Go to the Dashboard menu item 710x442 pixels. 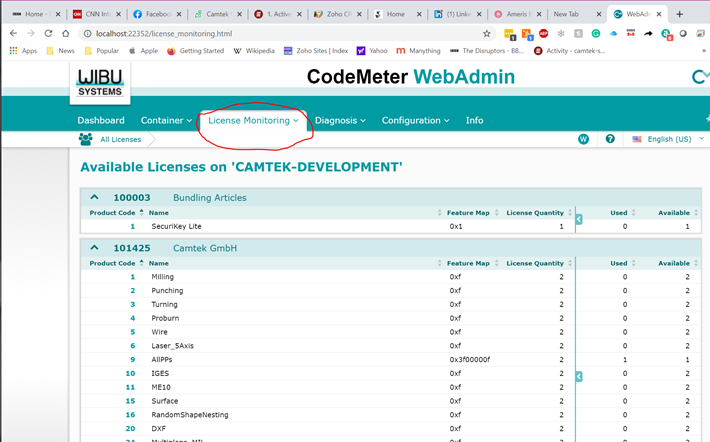click(101, 120)
